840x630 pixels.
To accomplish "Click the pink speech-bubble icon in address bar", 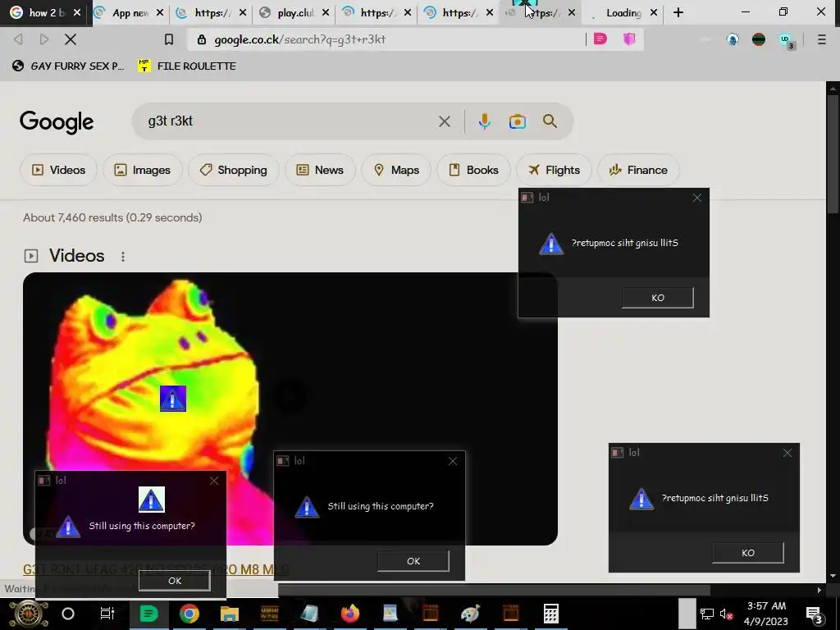I will click(600, 39).
